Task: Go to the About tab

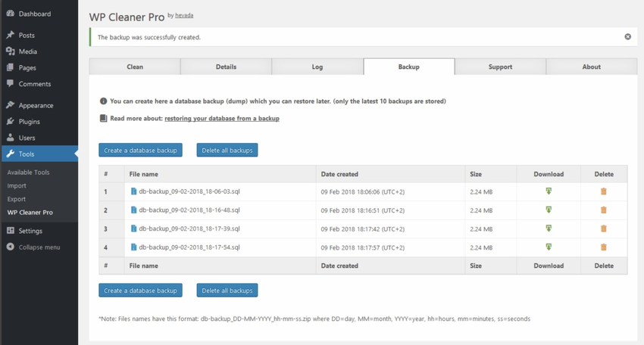Action: pyautogui.click(x=592, y=67)
